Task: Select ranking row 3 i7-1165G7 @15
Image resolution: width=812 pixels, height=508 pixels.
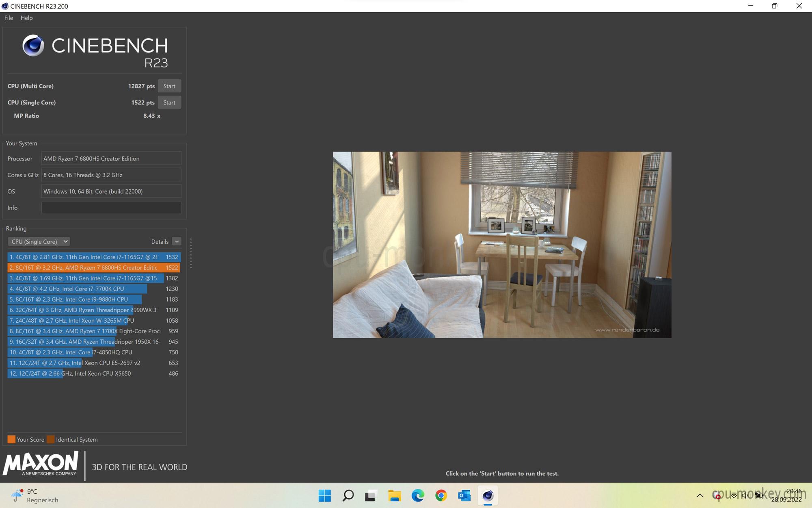Action: point(94,278)
